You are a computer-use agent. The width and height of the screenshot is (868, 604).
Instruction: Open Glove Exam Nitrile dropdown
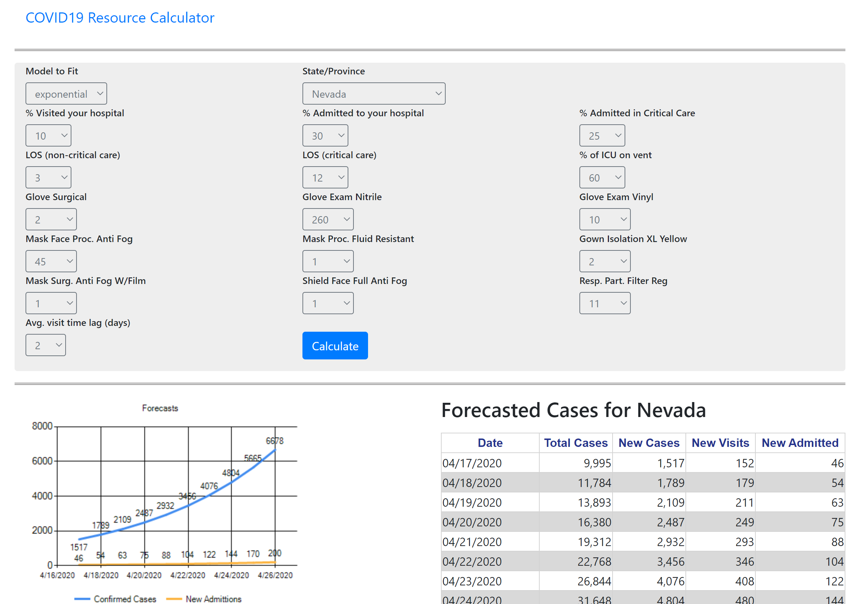[328, 219]
